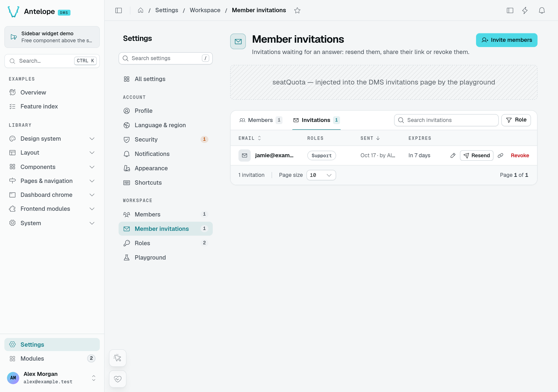Open the right side panel icon

tap(510, 10)
